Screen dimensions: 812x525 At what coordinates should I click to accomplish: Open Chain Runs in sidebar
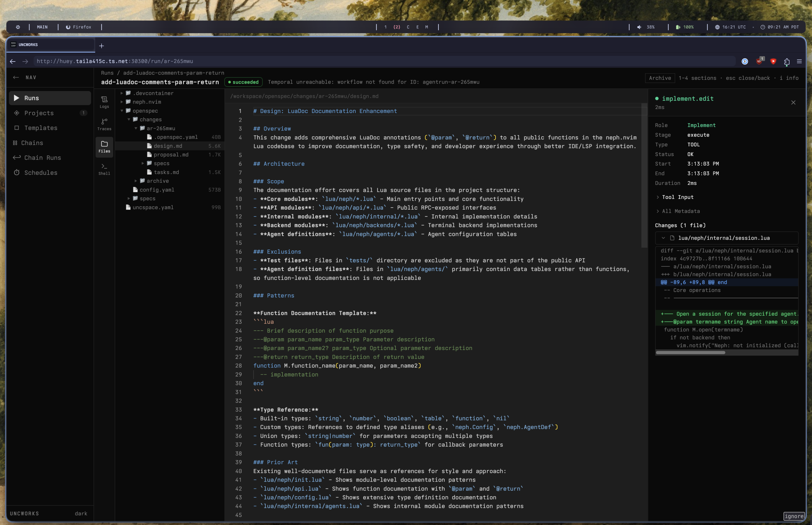[50, 158]
